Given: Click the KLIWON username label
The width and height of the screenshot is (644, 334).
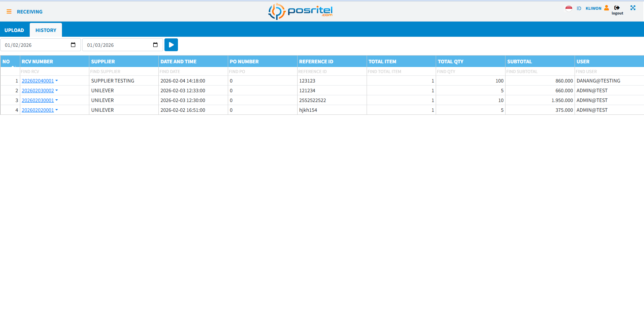Looking at the screenshot, I should (x=593, y=8).
